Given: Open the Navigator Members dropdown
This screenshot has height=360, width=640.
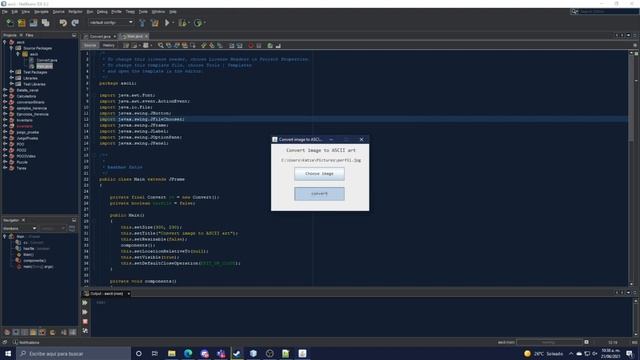Looking at the screenshot, I should 19,229.
